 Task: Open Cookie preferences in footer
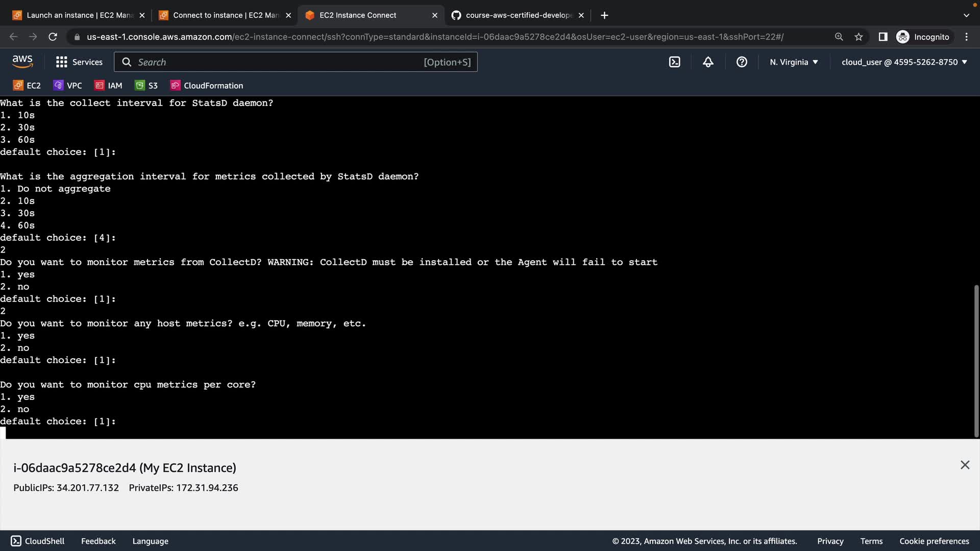[x=934, y=541]
